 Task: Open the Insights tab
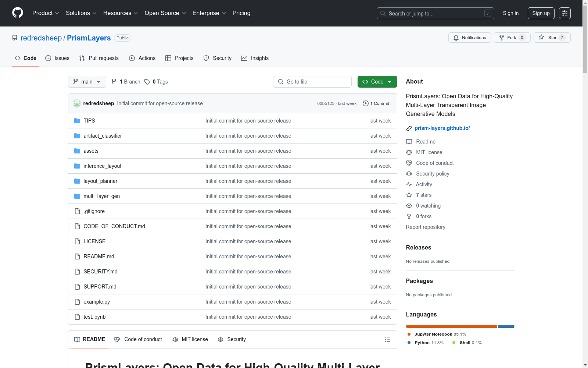click(x=255, y=58)
